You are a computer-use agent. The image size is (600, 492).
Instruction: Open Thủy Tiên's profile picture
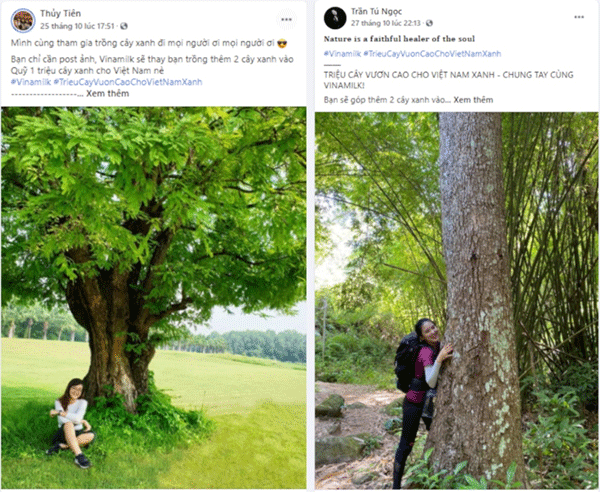pos(23,20)
